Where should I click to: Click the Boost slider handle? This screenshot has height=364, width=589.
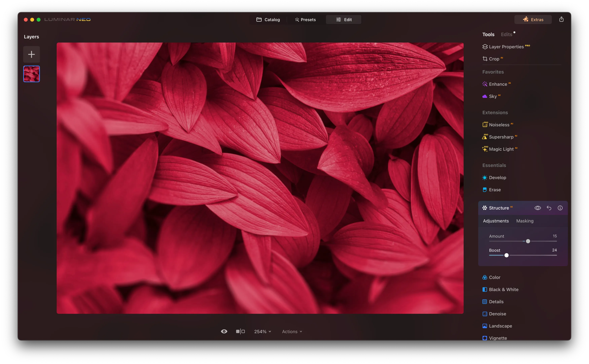point(506,255)
